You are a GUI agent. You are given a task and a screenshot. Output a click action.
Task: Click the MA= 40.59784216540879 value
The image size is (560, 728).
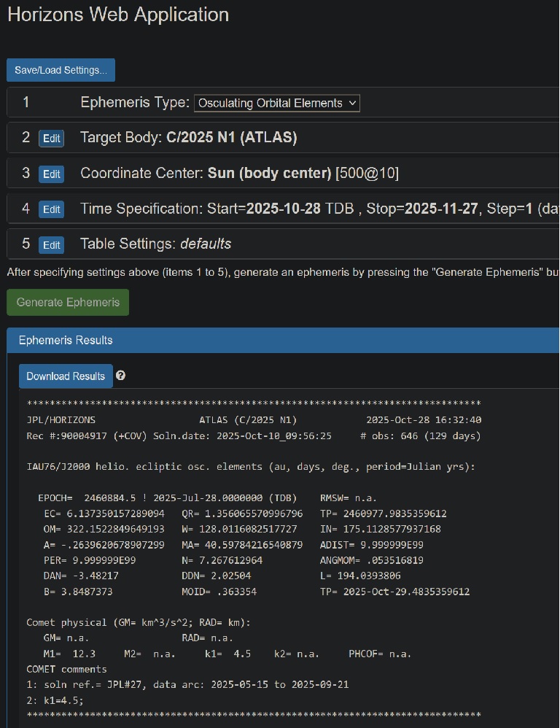click(242, 545)
